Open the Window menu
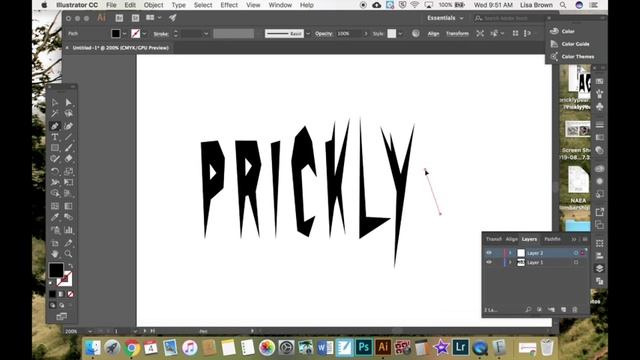This screenshot has height=360, width=640. 280,5
